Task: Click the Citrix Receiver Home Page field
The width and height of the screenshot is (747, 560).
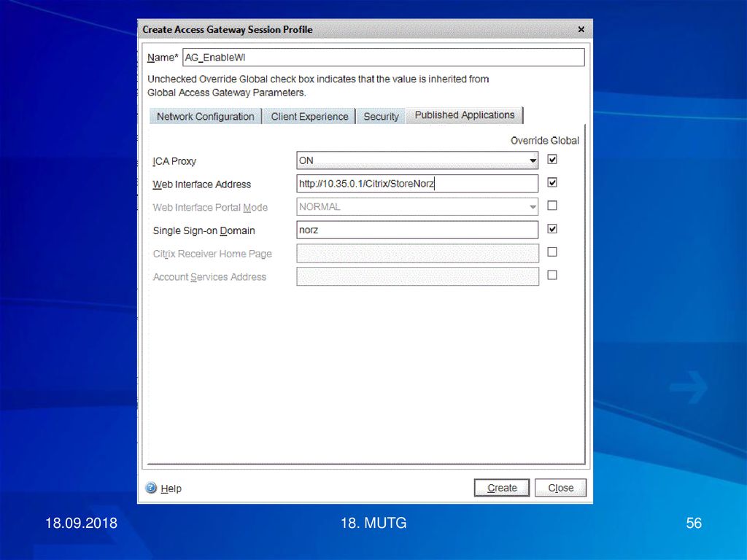Action: coord(417,253)
